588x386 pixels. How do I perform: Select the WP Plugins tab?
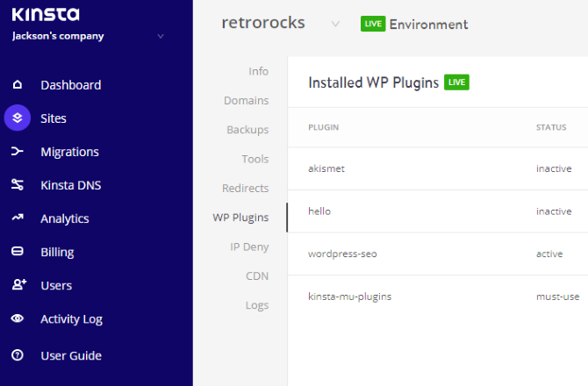[x=240, y=218]
